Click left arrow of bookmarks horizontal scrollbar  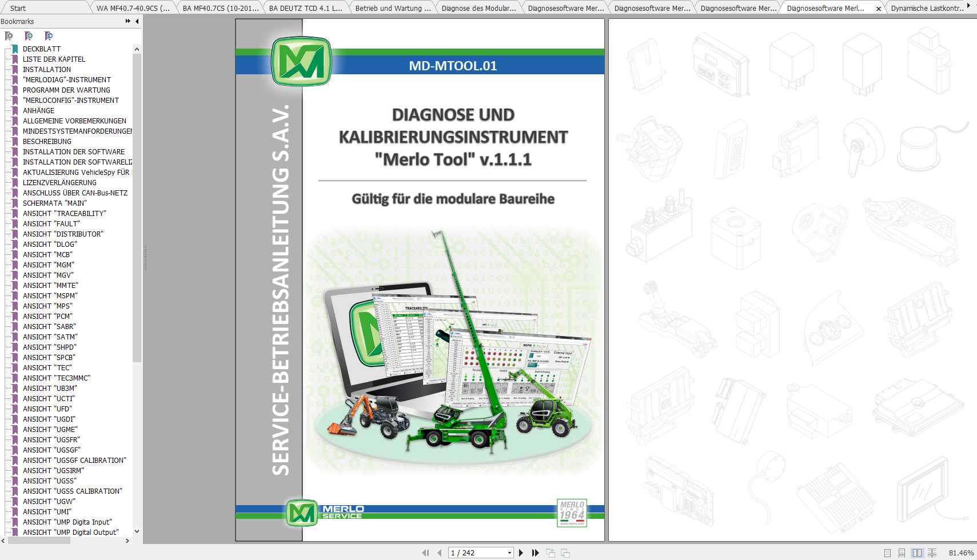tap(3, 541)
